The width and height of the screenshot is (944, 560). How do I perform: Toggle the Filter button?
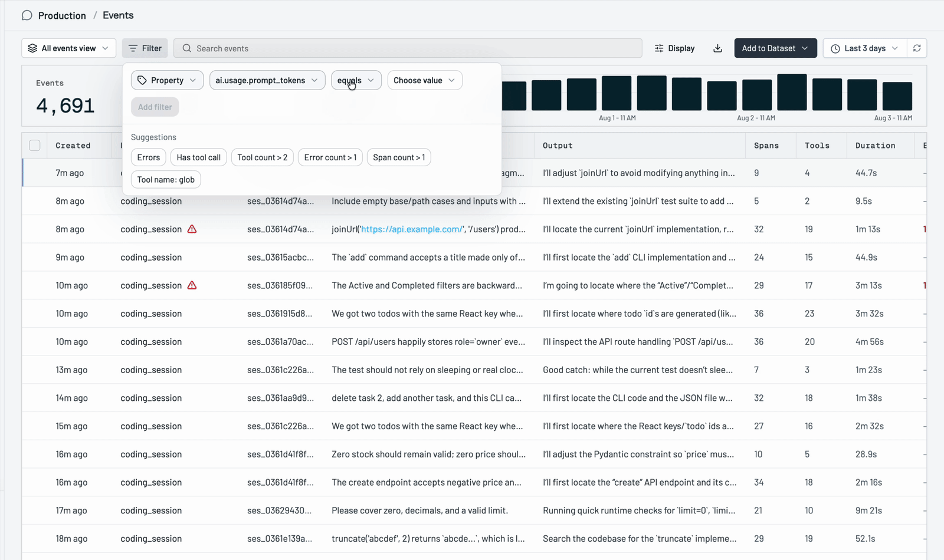click(x=145, y=48)
